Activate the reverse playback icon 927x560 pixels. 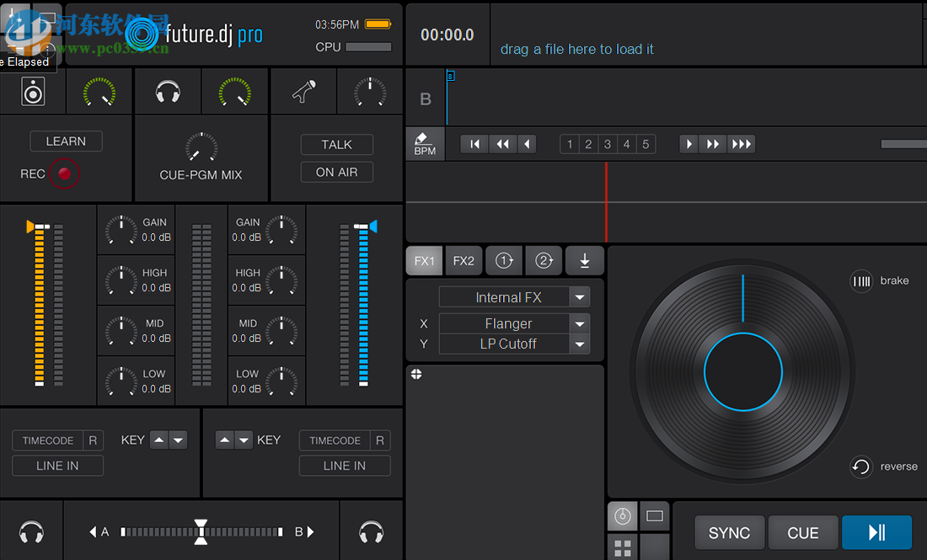[x=860, y=467]
